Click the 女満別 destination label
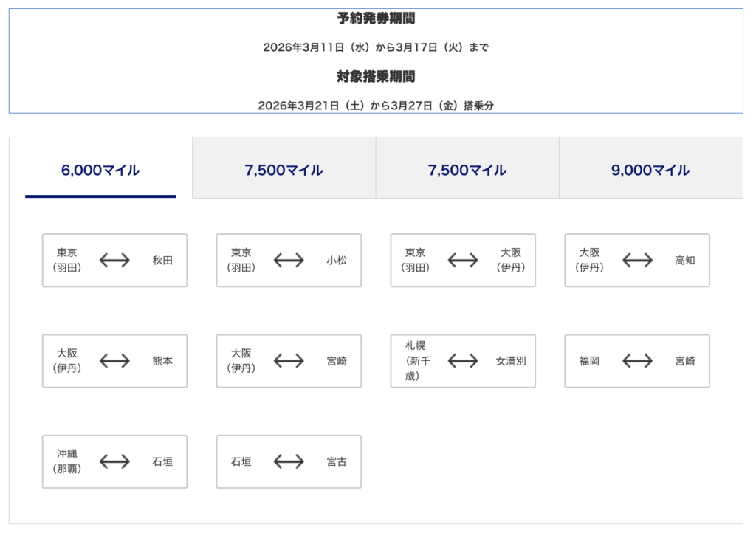The width and height of the screenshot is (756, 533). click(511, 361)
